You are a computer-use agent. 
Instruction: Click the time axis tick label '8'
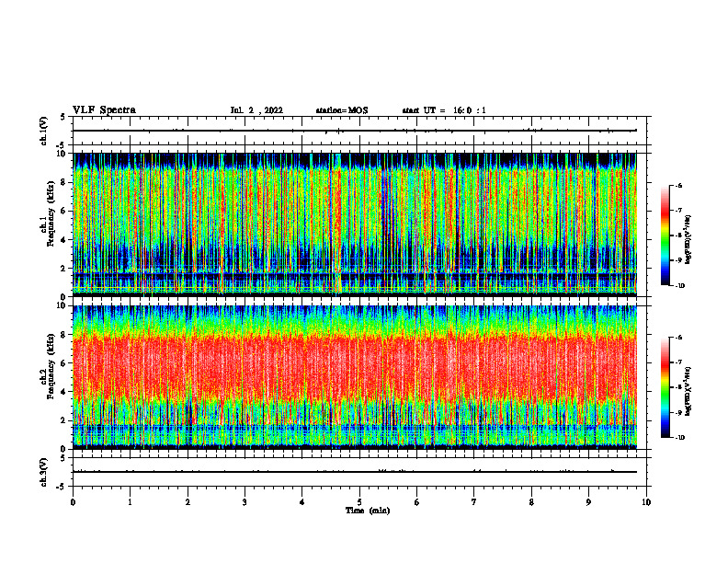531,502
